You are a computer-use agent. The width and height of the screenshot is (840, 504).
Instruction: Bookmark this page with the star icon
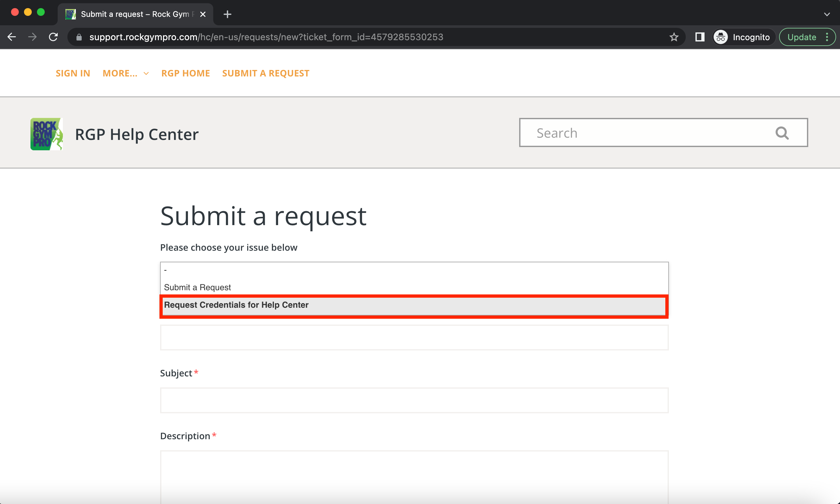tap(674, 37)
